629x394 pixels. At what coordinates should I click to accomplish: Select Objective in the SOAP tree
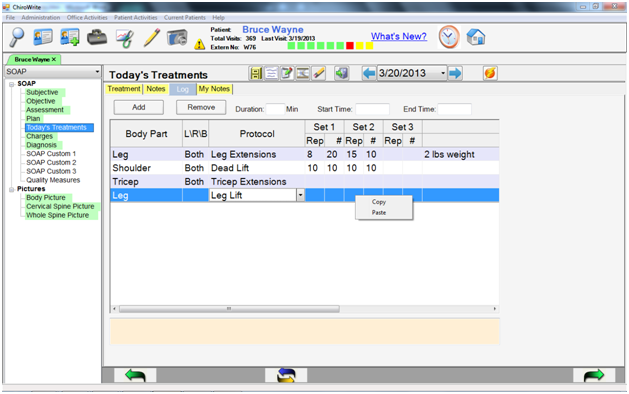[41, 102]
